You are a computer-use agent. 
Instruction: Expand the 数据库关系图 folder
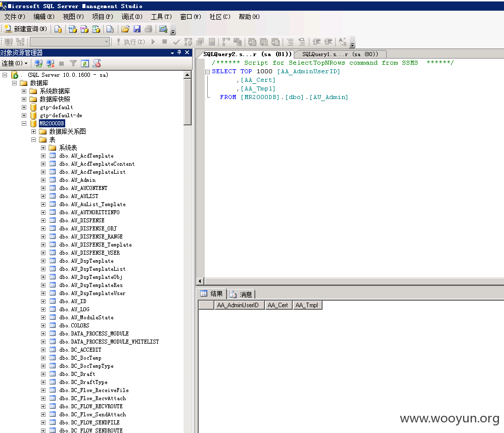pos(34,132)
